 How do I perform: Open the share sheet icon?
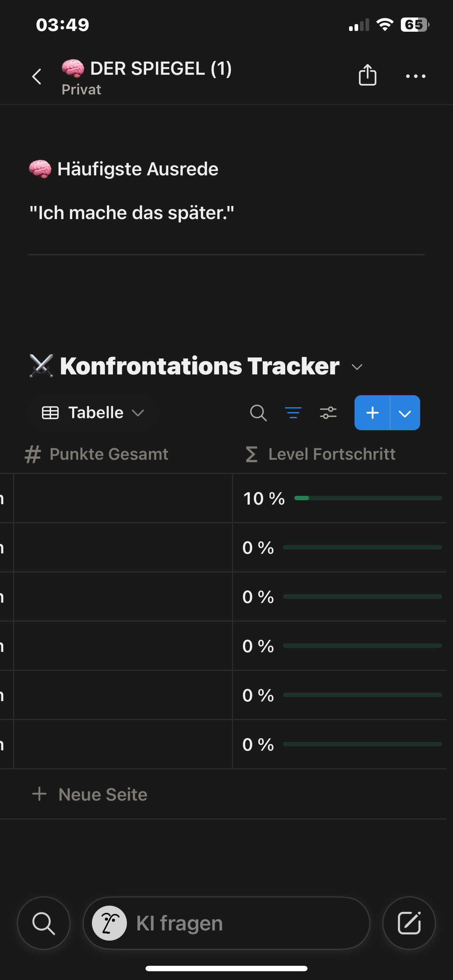(367, 75)
